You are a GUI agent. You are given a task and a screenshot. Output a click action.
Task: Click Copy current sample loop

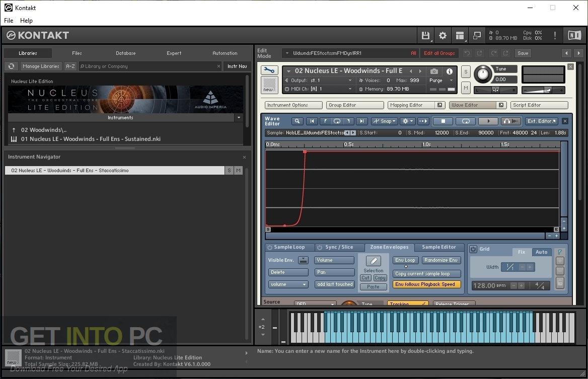coord(426,274)
